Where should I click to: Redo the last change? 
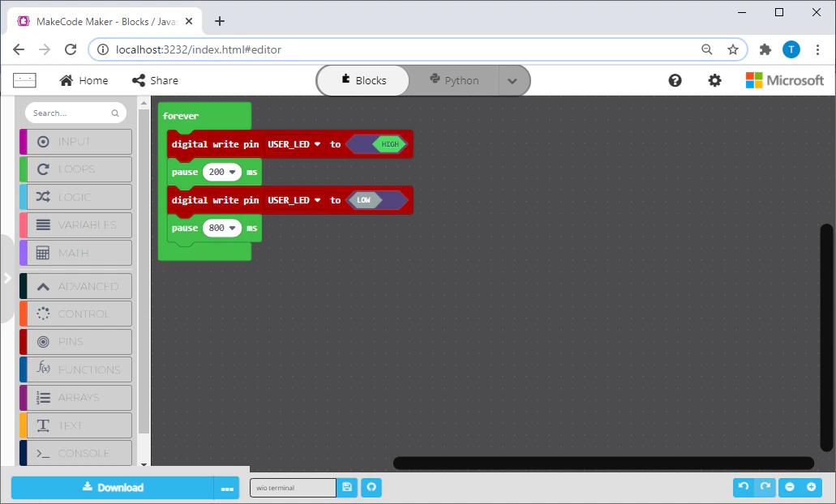(765, 487)
